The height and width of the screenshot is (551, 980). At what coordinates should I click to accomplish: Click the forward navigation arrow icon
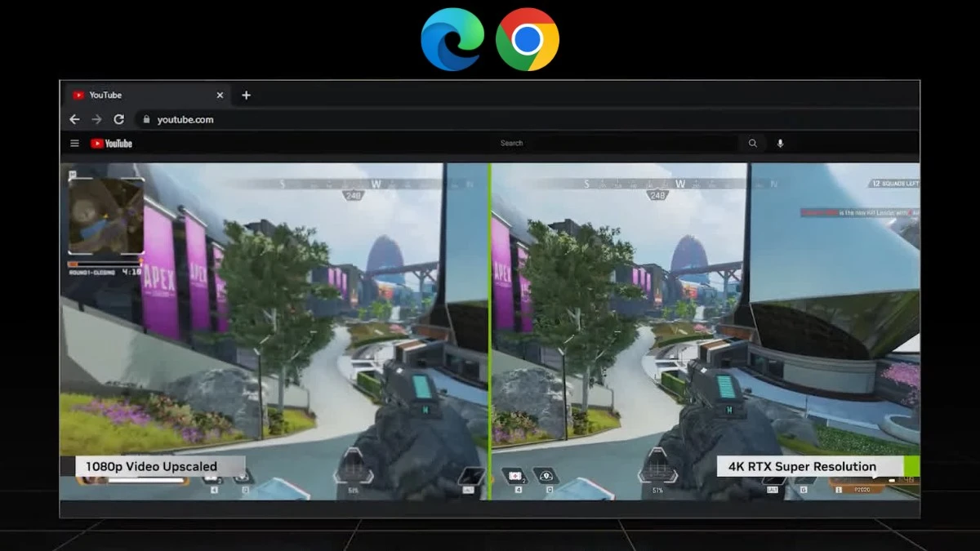click(x=96, y=118)
